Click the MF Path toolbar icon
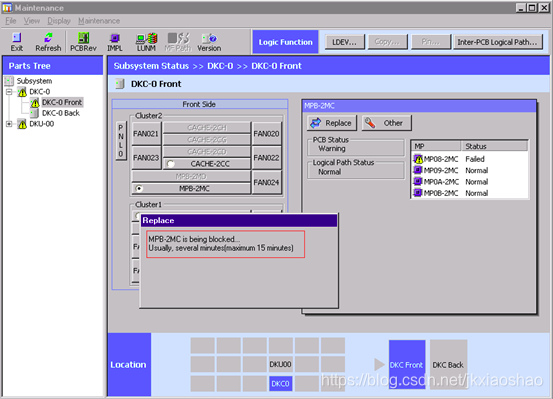This screenshot has width=553, height=399. point(178,42)
